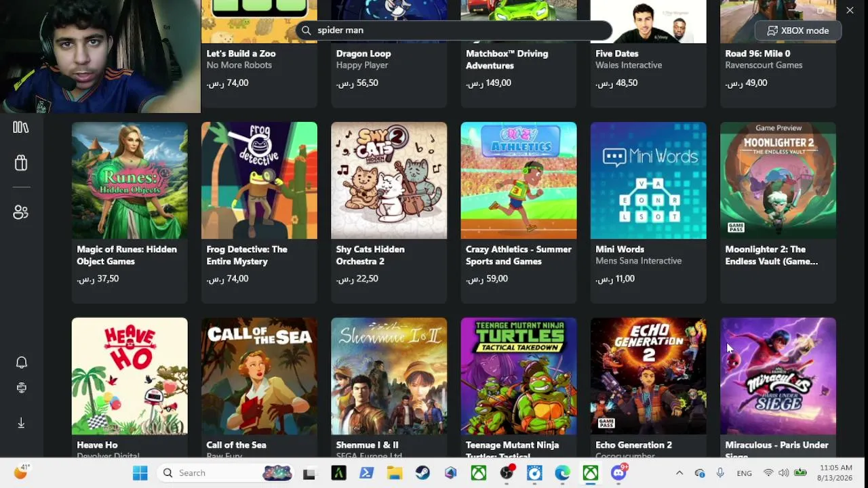
Task: Click the battery icon in the system tray
Action: (x=800, y=473)
